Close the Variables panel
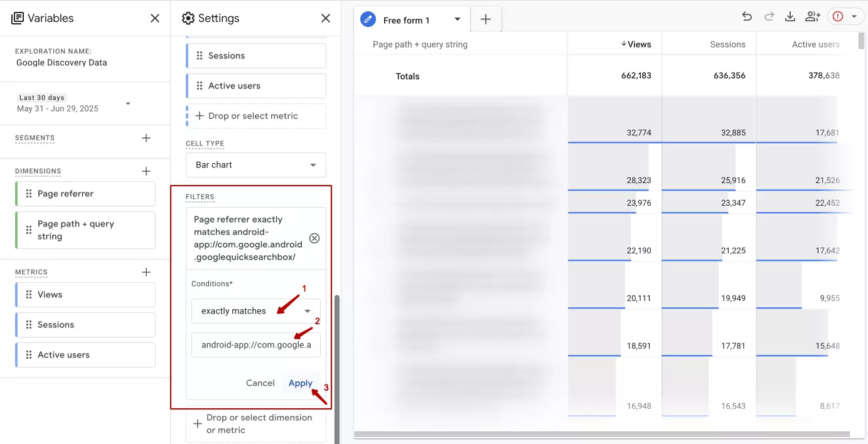Image resolution: width=868 pixels, height=444 pixels. tap(155, 18)
